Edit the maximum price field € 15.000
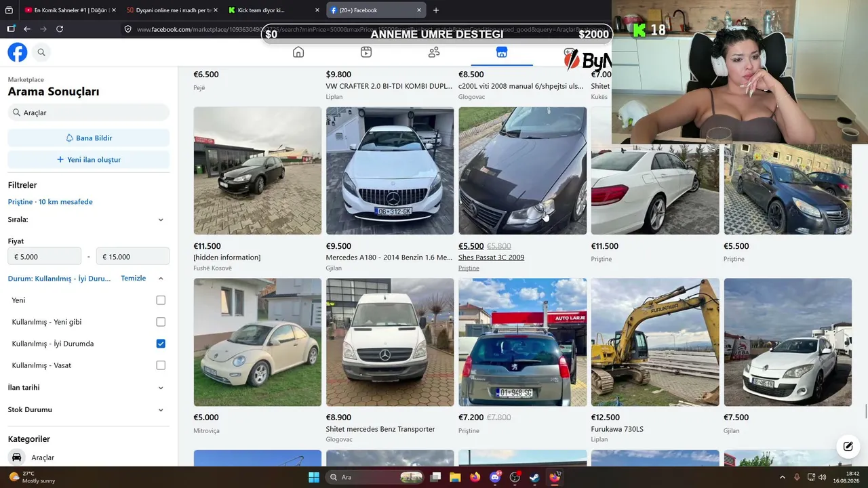 (x=133, y=257)
